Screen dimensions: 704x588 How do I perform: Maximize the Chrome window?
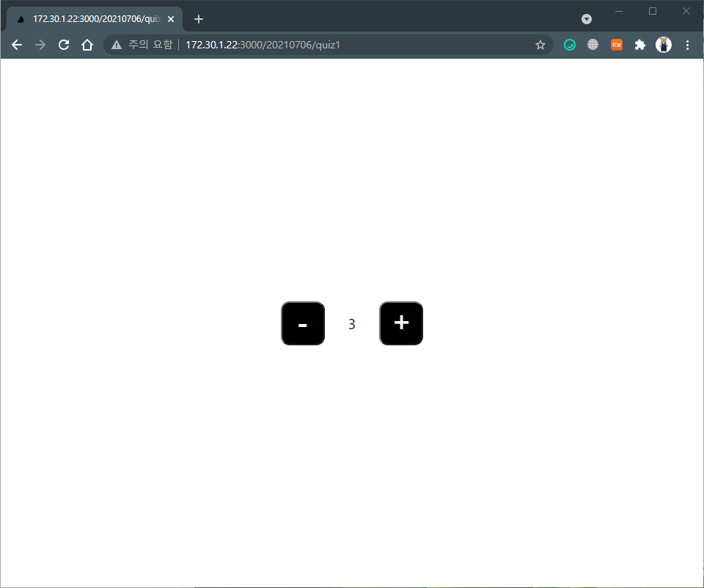pos(653,11)
